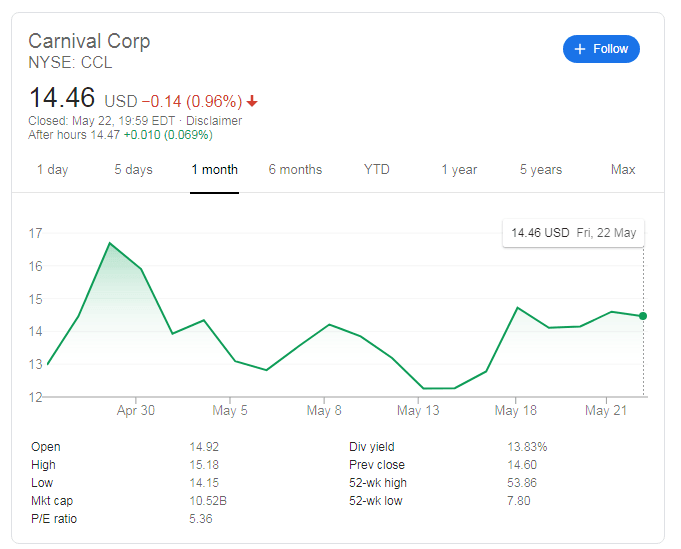Image resolution: width=681 pixels, height=549 pixels.
Task: Switch to the 1 day tab
Action: coord(52,170)
